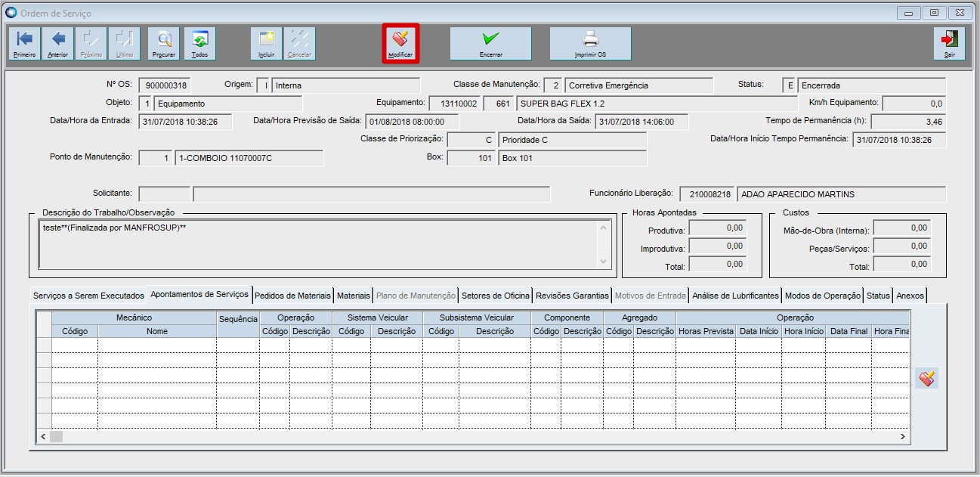Click the 1-COMBOIO 11070007C field
The image size is (980, 477).
tap(249, 158)
